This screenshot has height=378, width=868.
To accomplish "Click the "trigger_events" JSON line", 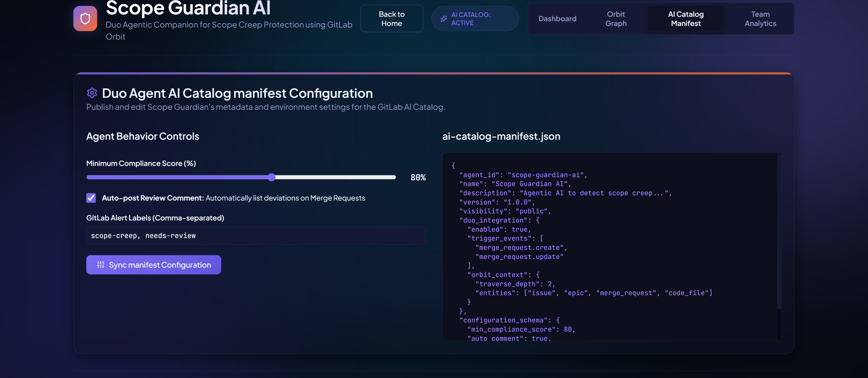I will (x=505, y=238).
